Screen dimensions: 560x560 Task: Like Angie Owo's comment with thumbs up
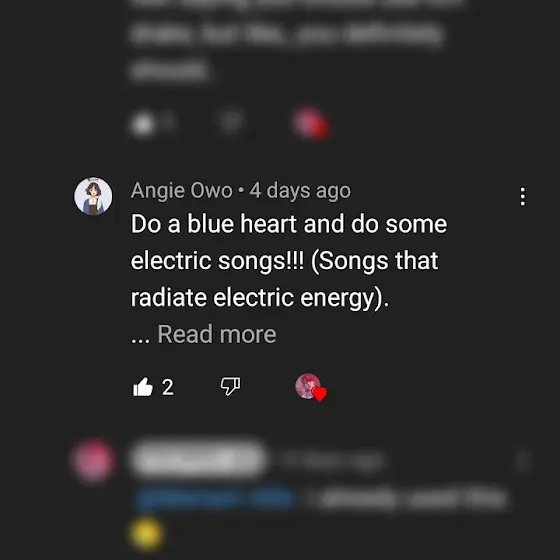143,387
